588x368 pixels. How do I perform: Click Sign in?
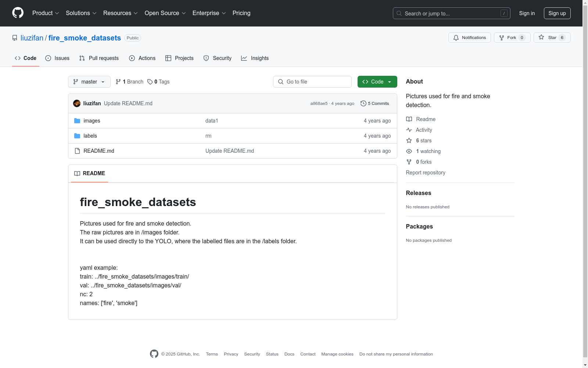click(x=527, y=13)
